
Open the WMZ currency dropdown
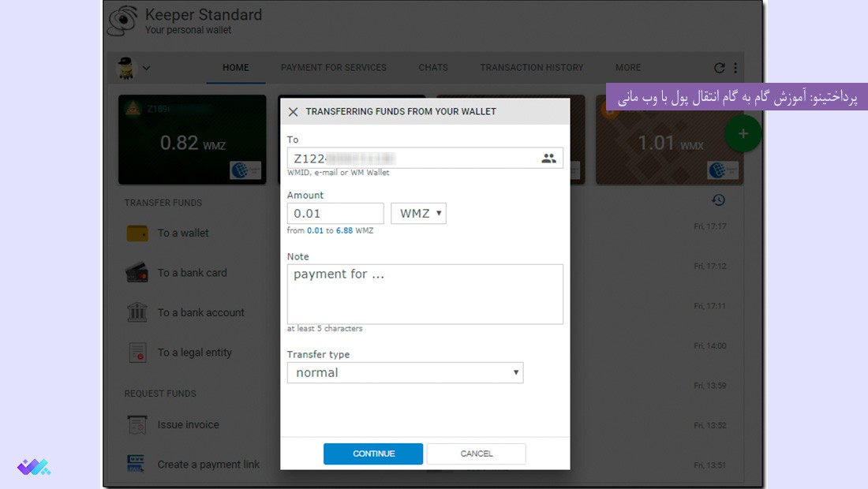[418, 214]
